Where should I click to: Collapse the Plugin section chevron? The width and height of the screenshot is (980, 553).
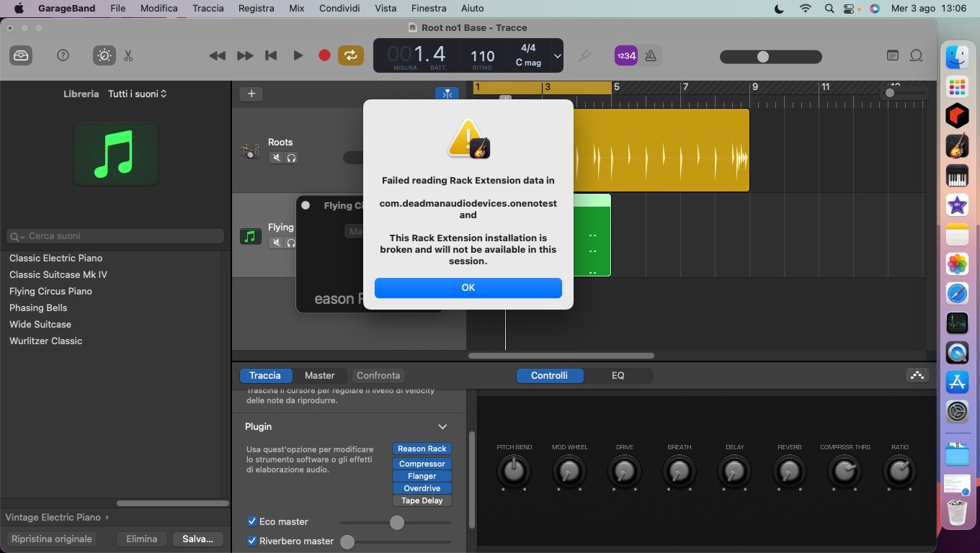442,426
